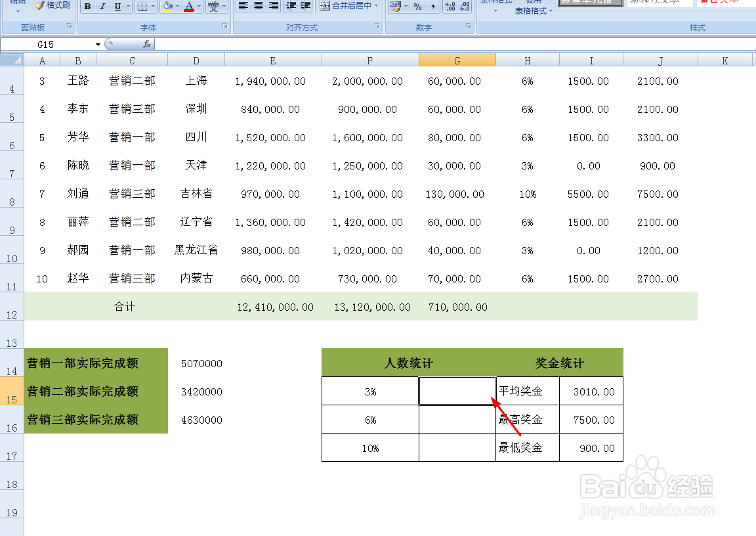756x536 pixels.
Task: Apply accounting number format icon
Action: point(395,7)
